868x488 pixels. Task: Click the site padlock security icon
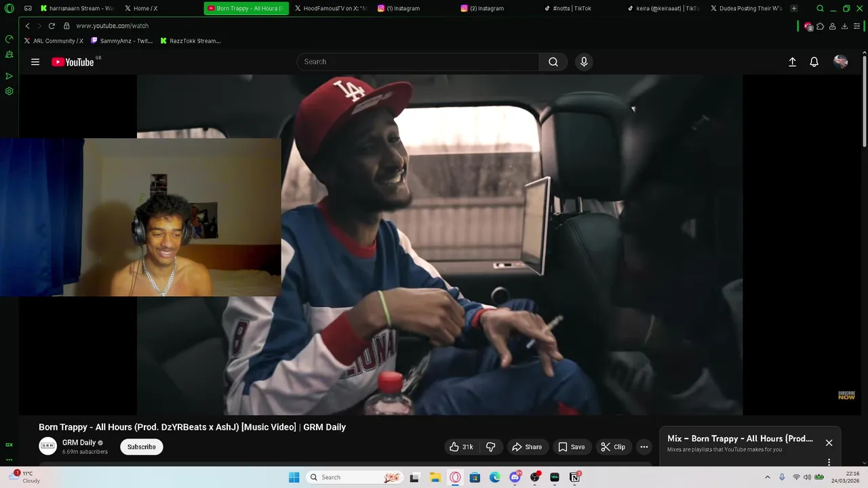point(66,26)
